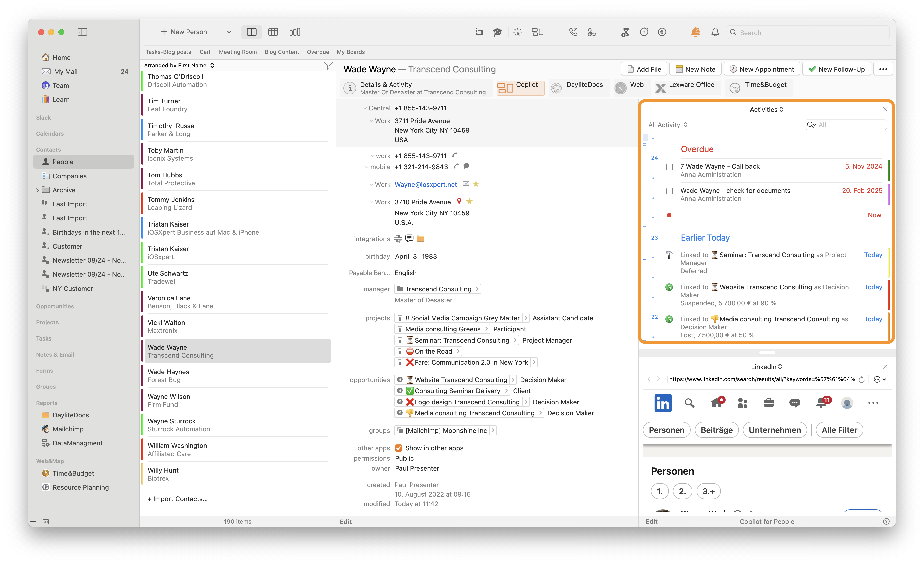Open the timer stopwatch icon
The width and height of the screenshot is (924, 564).
(x=644, y=32)
